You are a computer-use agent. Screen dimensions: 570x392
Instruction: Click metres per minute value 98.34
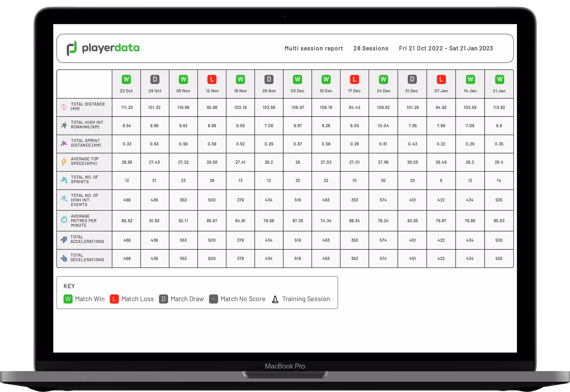pyautogui.click(x=354, y=221)
